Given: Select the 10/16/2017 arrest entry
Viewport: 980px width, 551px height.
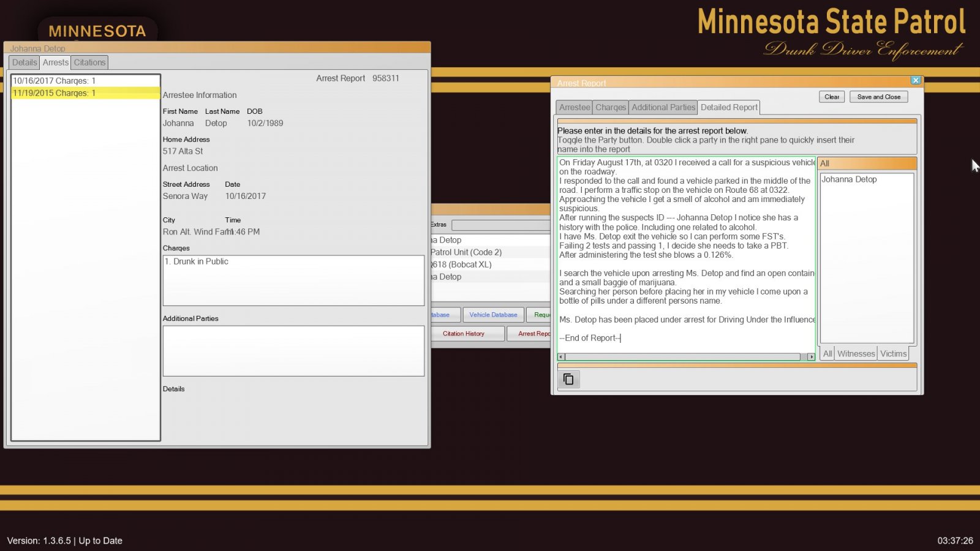Looking at the screenshot, I should (55, 81).
